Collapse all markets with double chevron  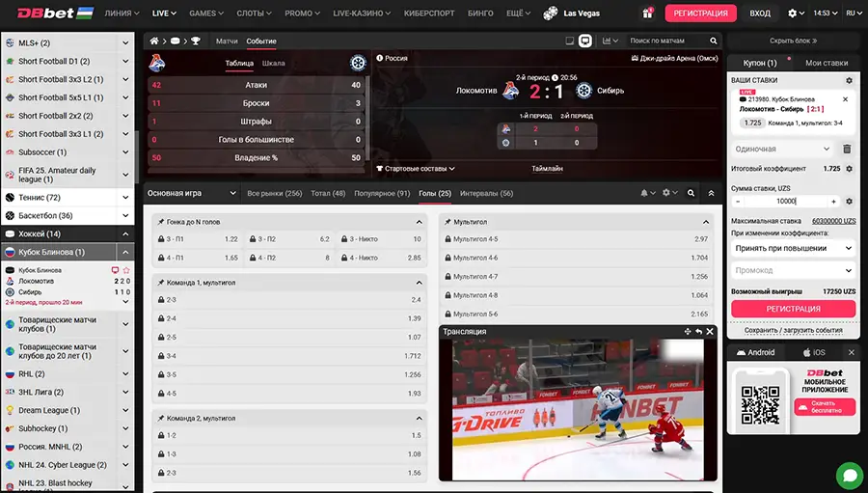pos(711,193)
